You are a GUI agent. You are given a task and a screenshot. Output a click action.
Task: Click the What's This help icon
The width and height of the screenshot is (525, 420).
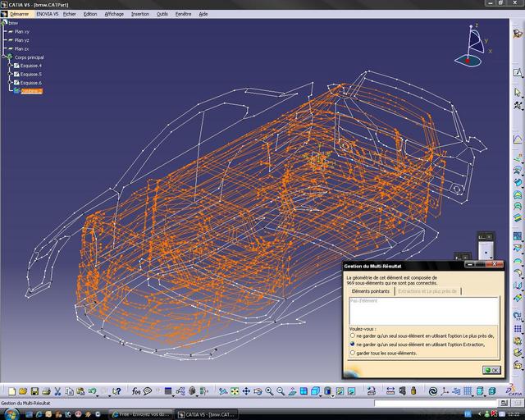tap(116, 391)
